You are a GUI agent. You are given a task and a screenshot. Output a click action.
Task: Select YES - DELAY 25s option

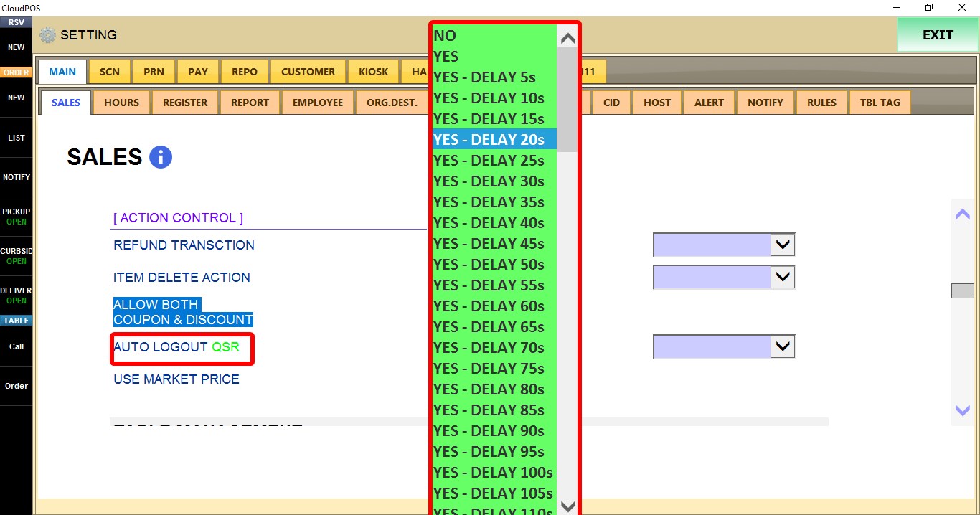click(494, 160)
